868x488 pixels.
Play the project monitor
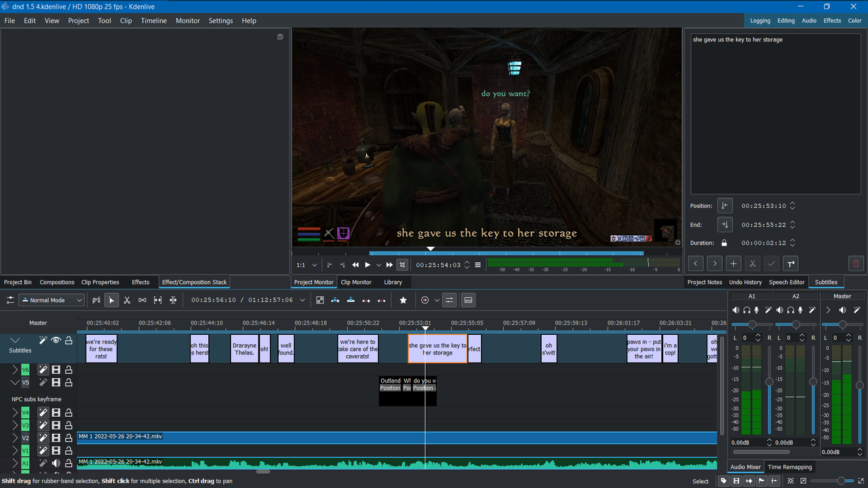tap(368, 265)
